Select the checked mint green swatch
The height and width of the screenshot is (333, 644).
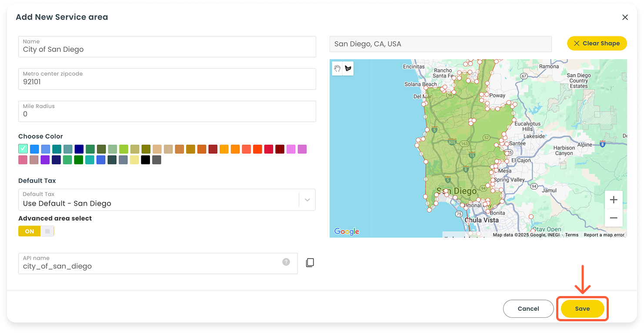tap(23, 149)
